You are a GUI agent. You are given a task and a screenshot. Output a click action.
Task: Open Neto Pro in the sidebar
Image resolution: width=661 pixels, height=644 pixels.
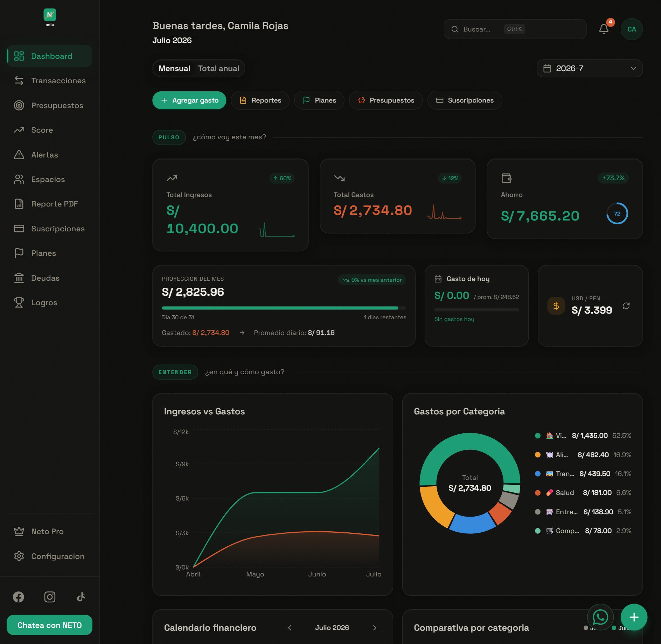(x=50, y=531)
